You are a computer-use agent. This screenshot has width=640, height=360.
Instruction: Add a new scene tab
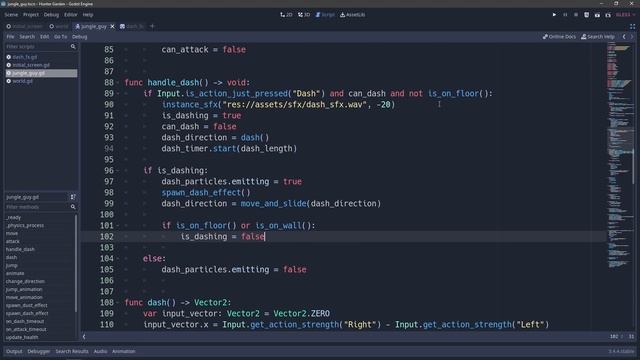point(152,26)
